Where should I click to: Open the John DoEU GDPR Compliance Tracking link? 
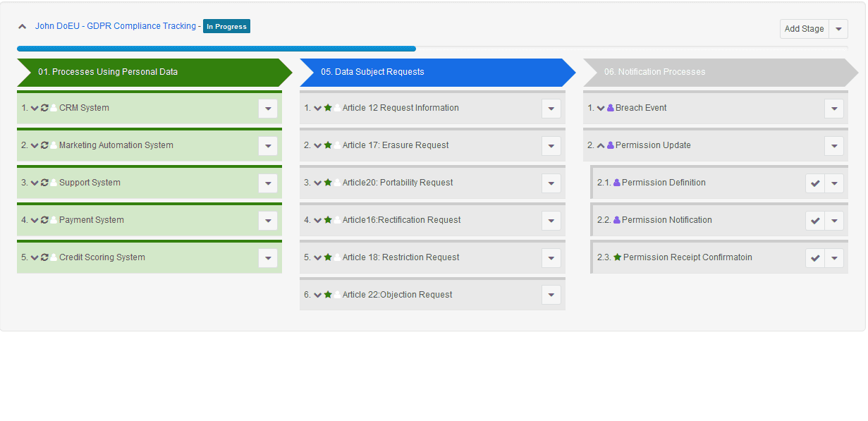(x=116, y=26)
